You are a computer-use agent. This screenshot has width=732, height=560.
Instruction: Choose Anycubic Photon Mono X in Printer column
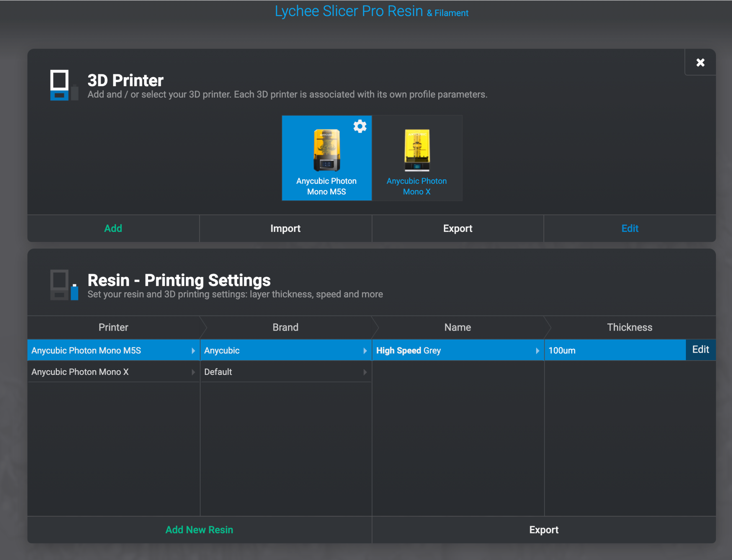(113, 372)
